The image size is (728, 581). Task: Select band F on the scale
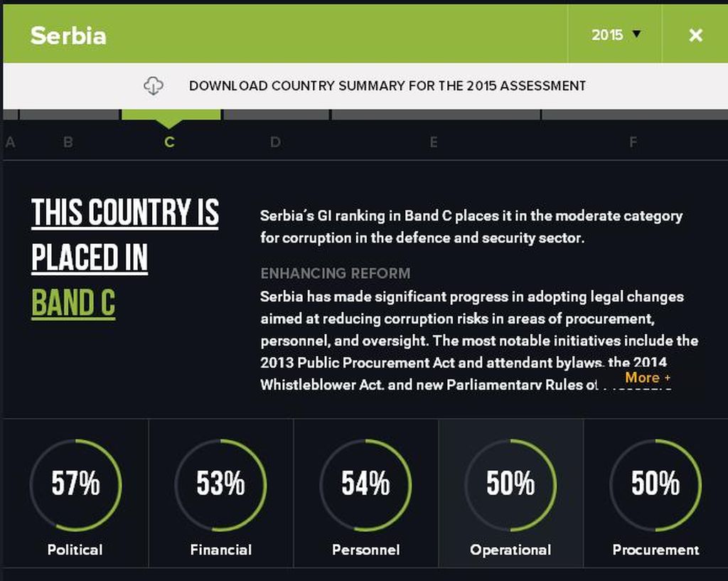tap(633, 142)
